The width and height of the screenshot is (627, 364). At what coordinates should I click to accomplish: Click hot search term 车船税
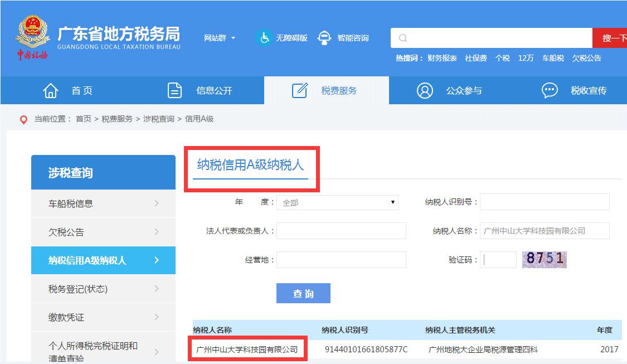point(553,59)
